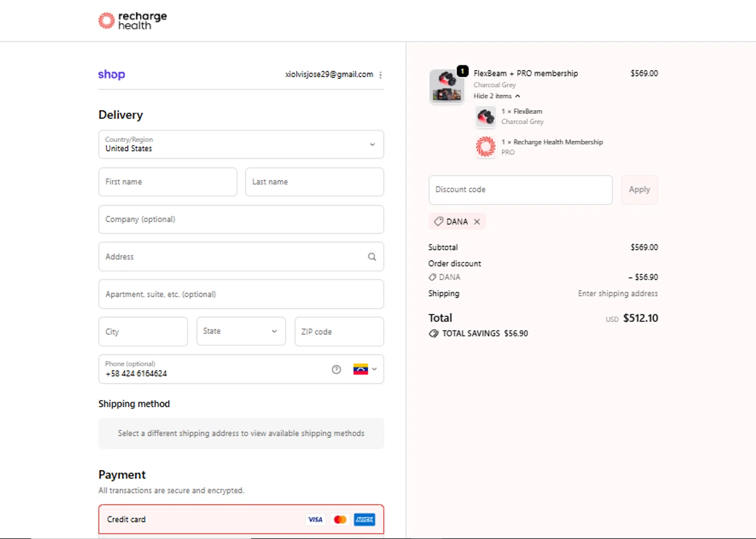
Task: Click the quantity badge on bundle thumbnail
Action: [463, 71]
